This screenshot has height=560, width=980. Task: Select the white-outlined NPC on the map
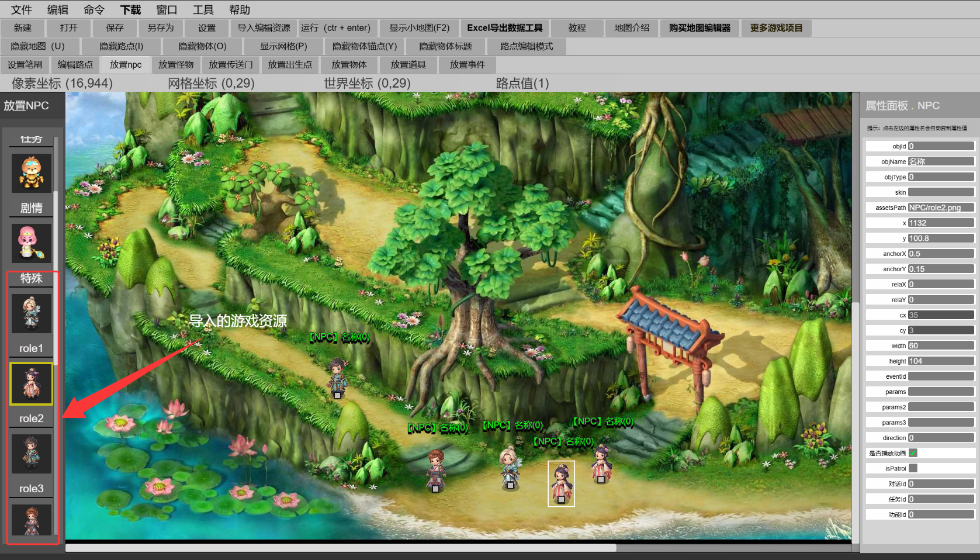pyautogui.click(x=561, y=483)
